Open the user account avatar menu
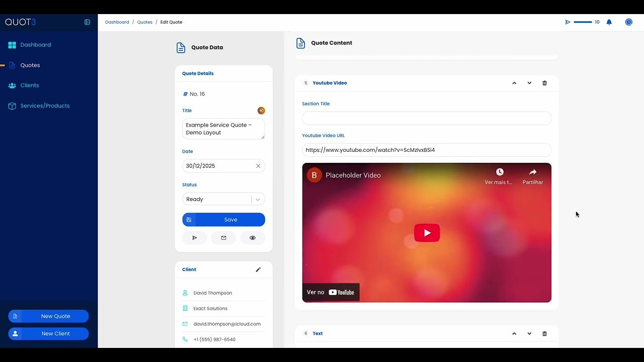Image resolution: width=644 pixels, height=362 pixels. (x=629, y=22)
